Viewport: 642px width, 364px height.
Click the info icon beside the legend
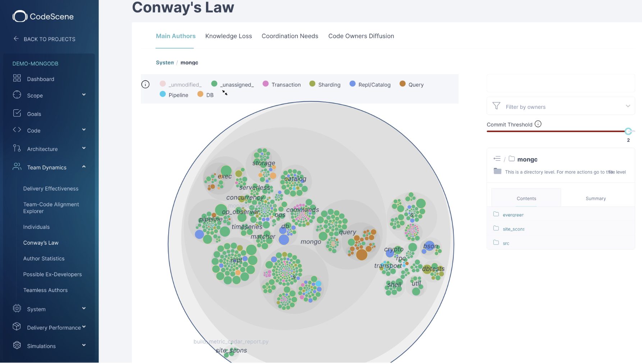tap(145, 84)
